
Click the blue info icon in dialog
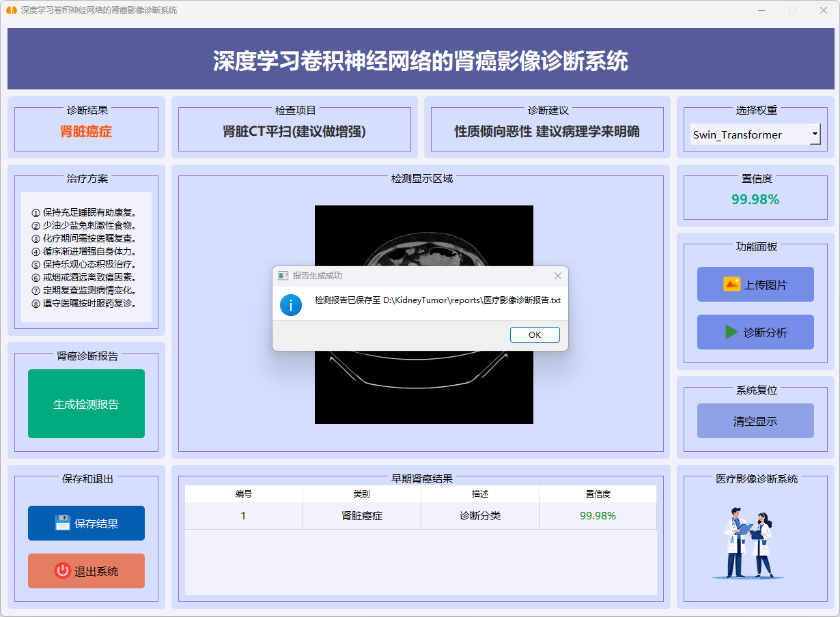click(291, 305)
